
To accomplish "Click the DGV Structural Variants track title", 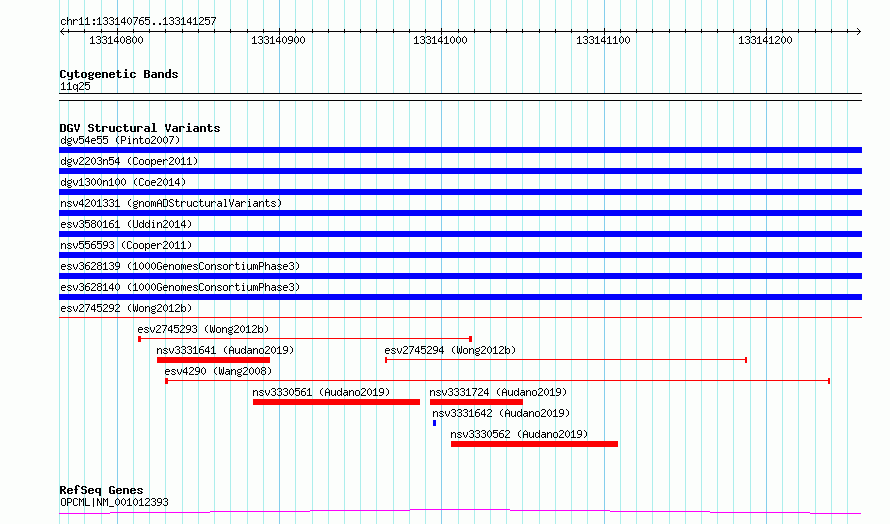I will pos(140,128).
